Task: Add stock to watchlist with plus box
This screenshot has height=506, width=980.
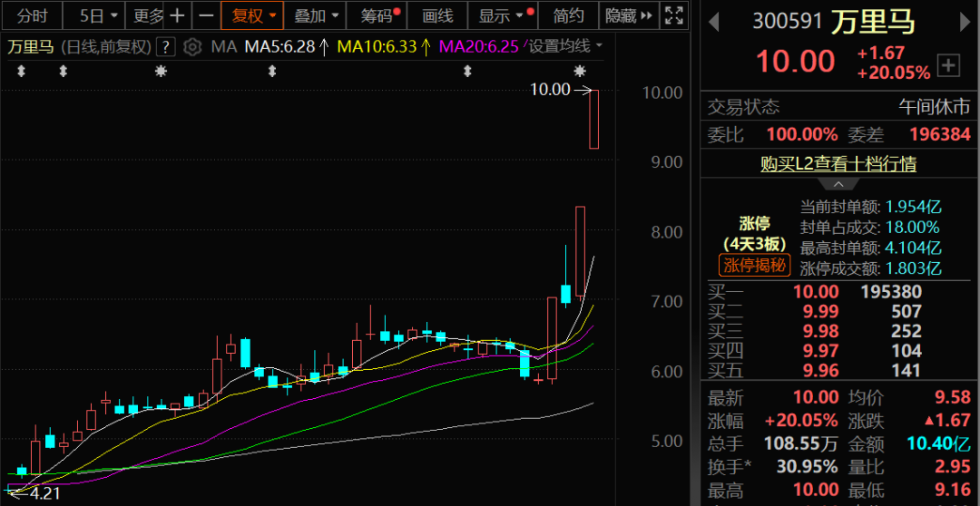Action: [x=949, y=65]
